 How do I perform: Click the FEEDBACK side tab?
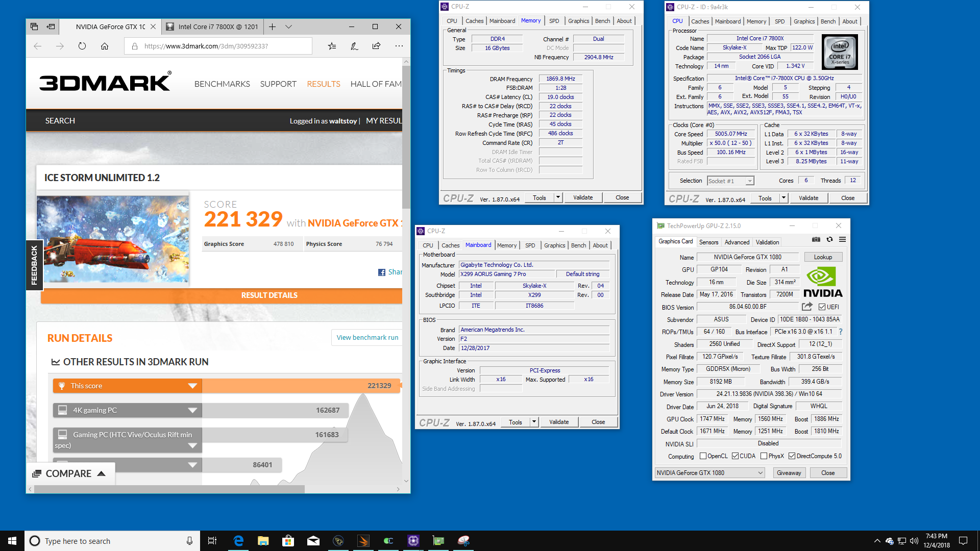pos(34,265)
